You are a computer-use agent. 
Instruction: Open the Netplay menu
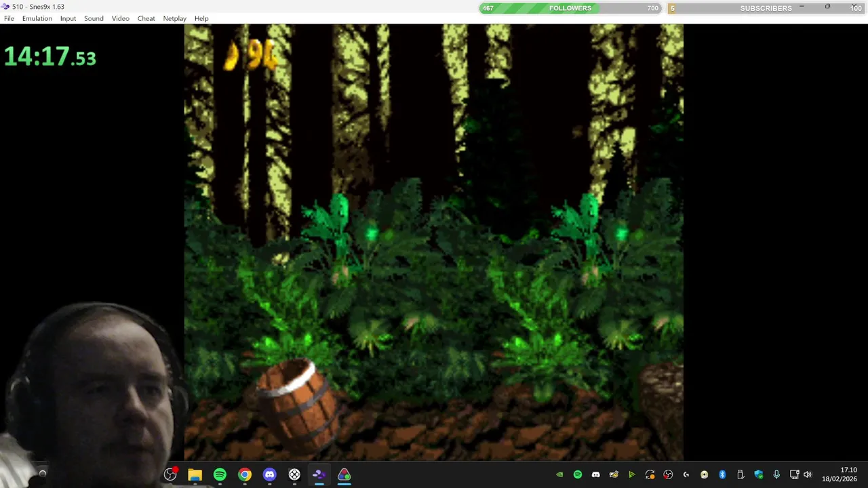174,18
